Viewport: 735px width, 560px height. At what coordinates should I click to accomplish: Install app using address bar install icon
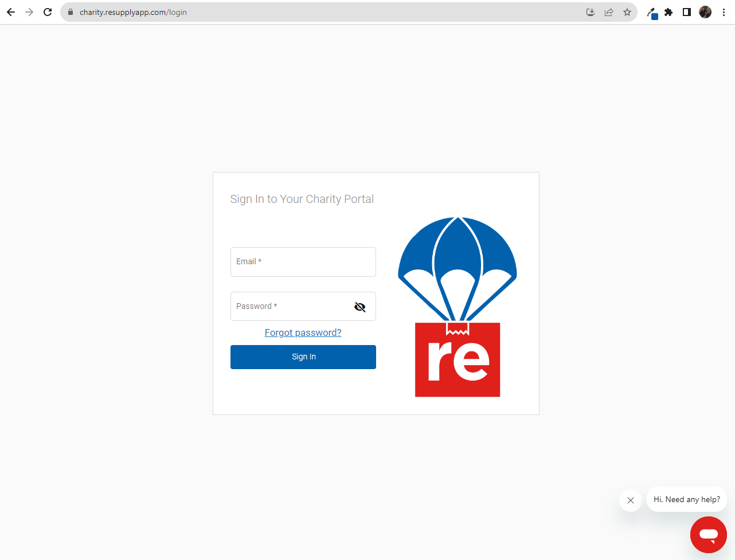click(x=591, y=12)
